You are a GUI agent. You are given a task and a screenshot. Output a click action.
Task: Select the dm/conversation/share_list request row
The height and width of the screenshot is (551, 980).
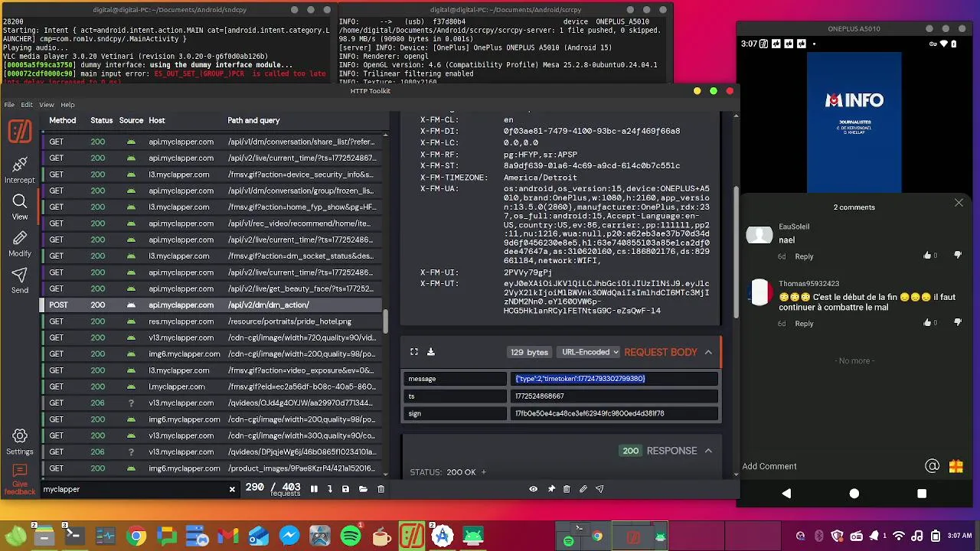pyautogui.click(x=211, y=142)
